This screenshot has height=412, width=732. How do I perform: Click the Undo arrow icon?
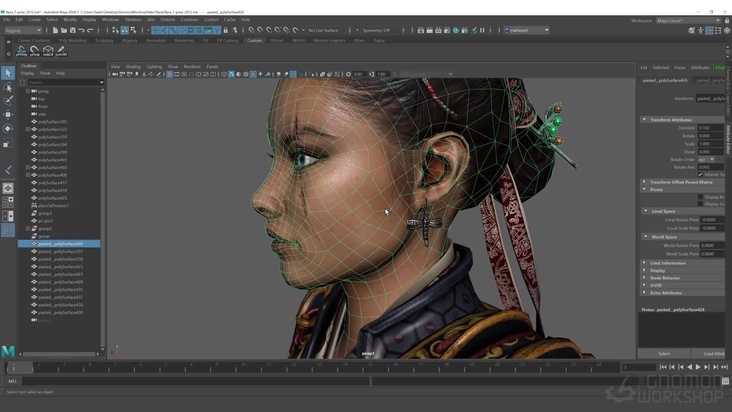click(82, 30)
